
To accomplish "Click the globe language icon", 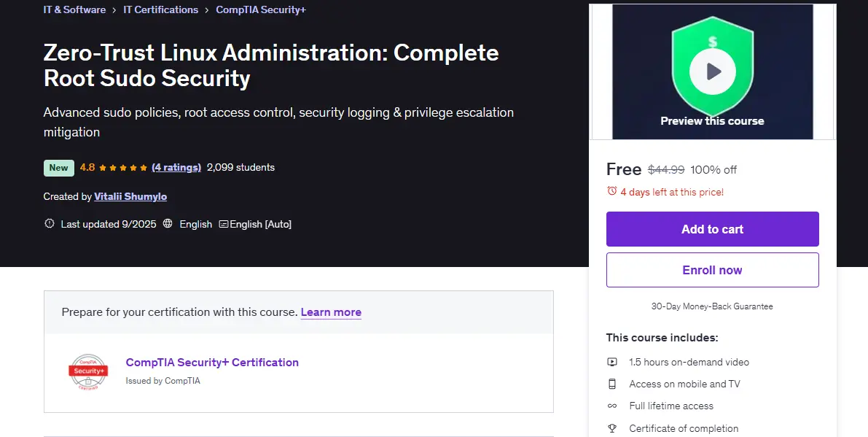I will pyautogui.click(x=168, y=224).
